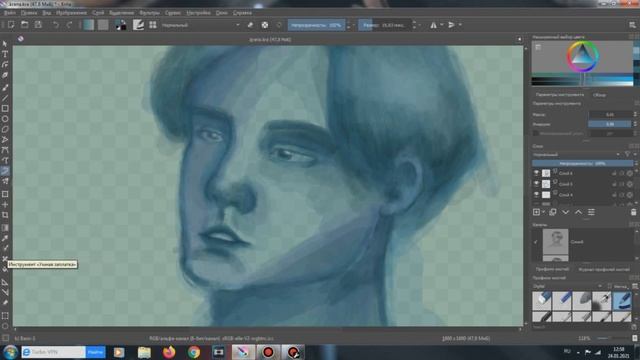Open a file with the folder icon

pos(24,25)
